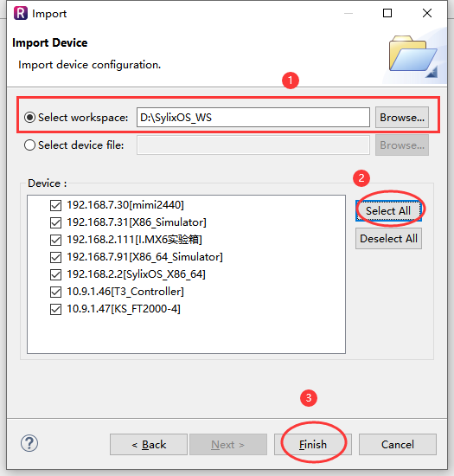Click the help question mark icon

pos(29,443)
